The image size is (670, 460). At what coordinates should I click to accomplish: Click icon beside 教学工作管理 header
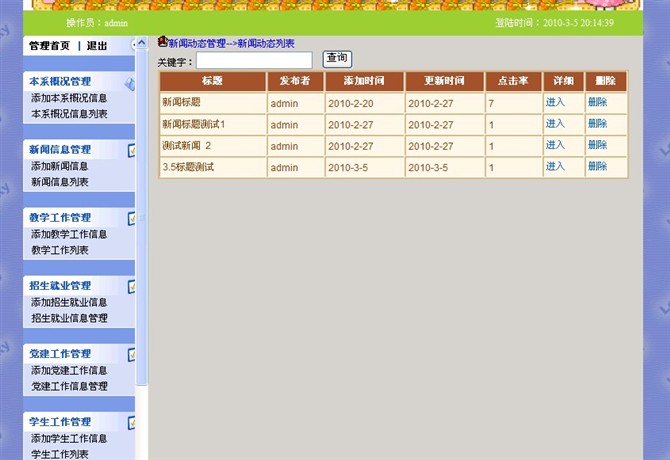click(131, 218)
